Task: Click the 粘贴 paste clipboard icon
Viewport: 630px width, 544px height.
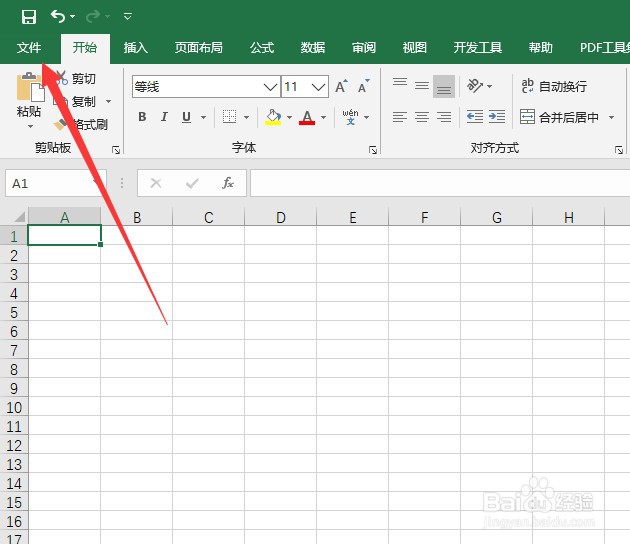Action: (30, 87)
